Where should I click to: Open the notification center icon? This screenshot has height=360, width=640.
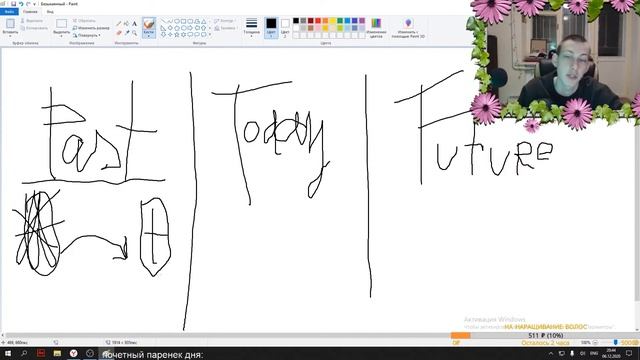[x=629, y=353]
